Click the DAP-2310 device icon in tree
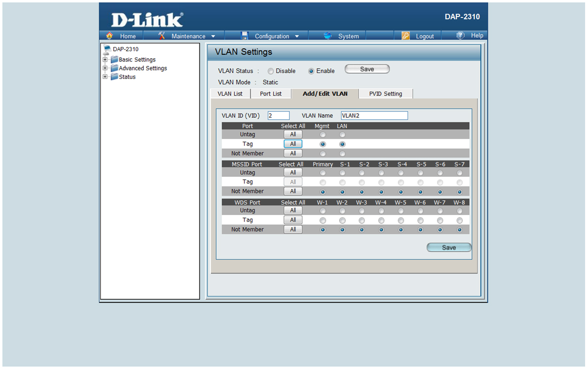Screen dimensions: 588x369 (x=107, y=49)
